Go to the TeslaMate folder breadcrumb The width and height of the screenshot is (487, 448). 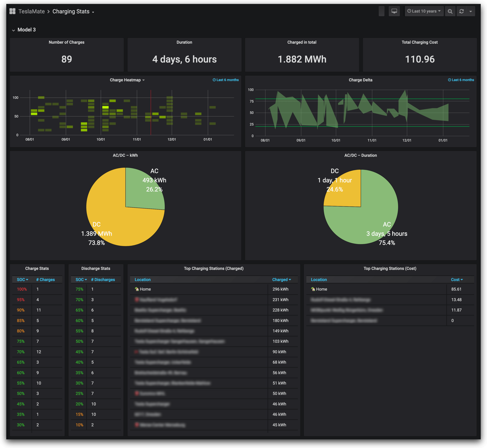pyautogui.click(x=31, y=11)
